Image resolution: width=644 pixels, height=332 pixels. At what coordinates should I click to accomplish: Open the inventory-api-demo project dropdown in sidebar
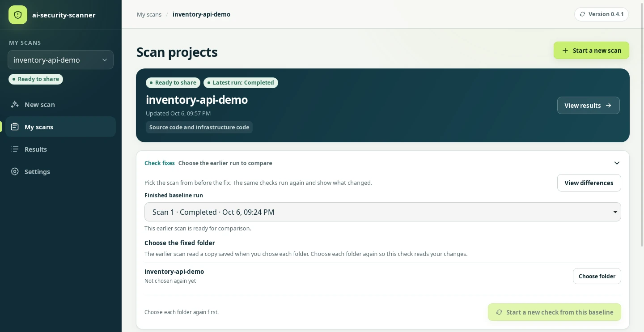[x=60, y=60]
